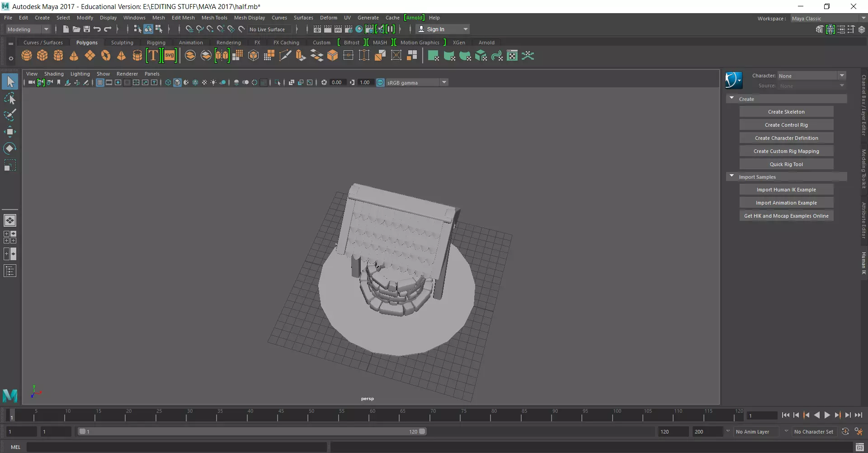Click the MEL command line input field
The image size is (868, 453).
pos(176,447)
